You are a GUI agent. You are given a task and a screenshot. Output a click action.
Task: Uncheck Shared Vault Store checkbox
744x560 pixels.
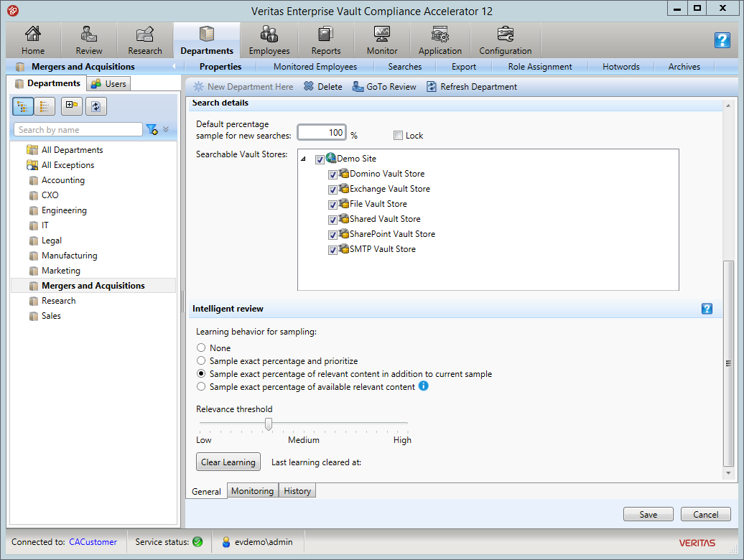click(x=333, y=220)
